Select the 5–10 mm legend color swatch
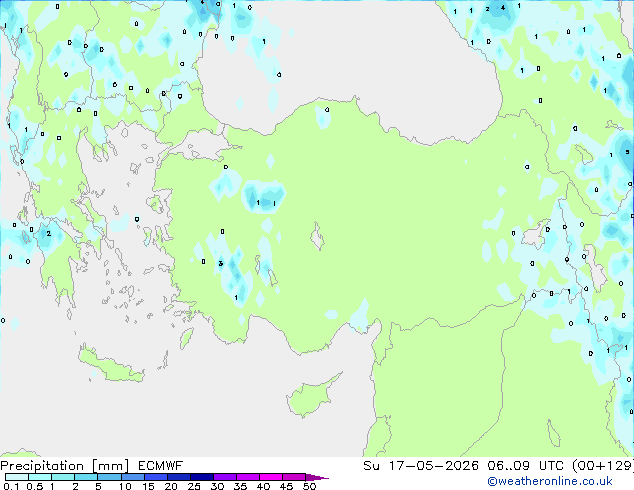634x490 pixels. tap(109, 477)
